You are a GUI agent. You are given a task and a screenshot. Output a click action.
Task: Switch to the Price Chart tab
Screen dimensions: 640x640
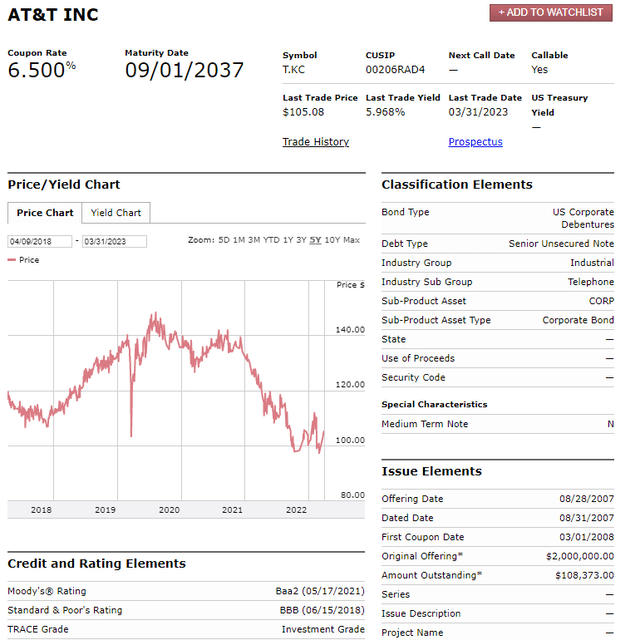click(x=44, y=213)
